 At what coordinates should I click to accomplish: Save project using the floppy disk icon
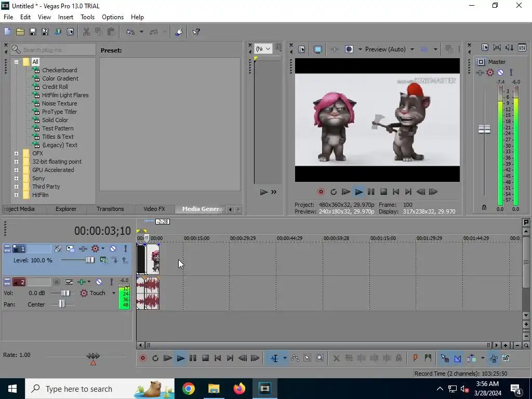(x=33, y=32)
